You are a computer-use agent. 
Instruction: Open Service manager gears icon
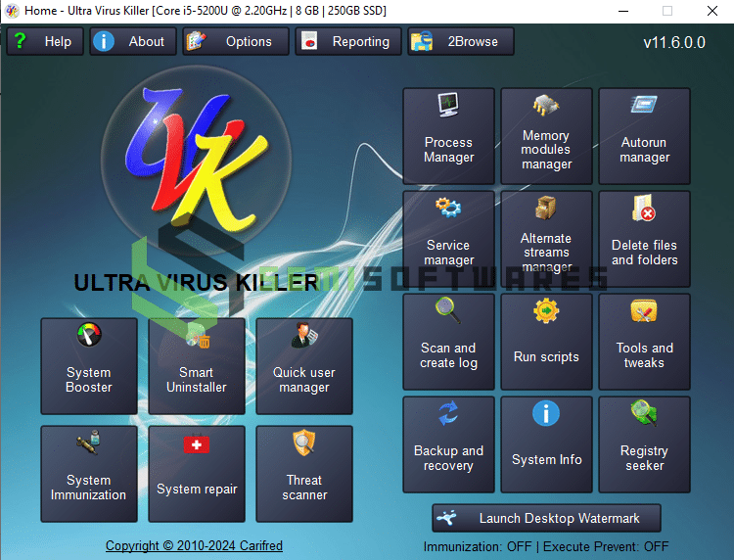448,208
